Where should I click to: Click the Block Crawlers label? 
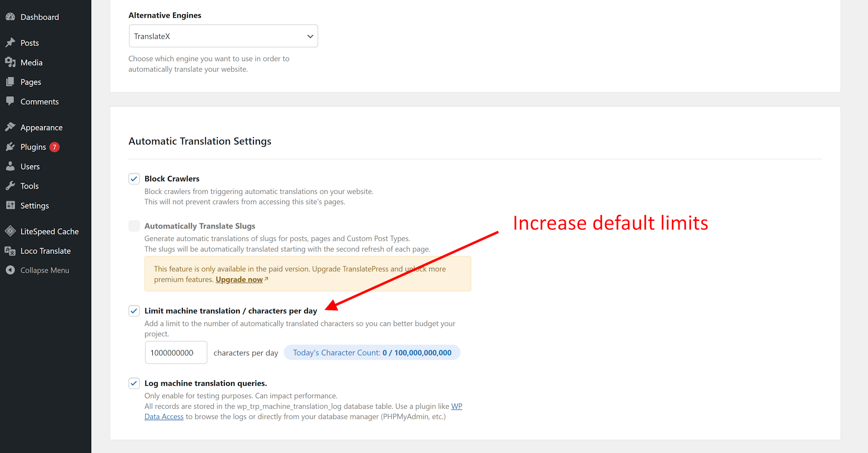click(172, 179)
